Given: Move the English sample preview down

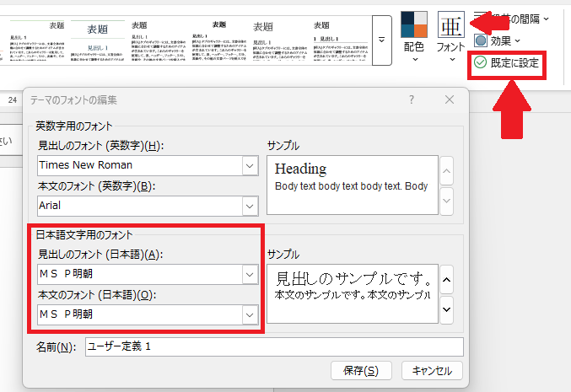Looking at the screenshot, I should click(447, 201).
